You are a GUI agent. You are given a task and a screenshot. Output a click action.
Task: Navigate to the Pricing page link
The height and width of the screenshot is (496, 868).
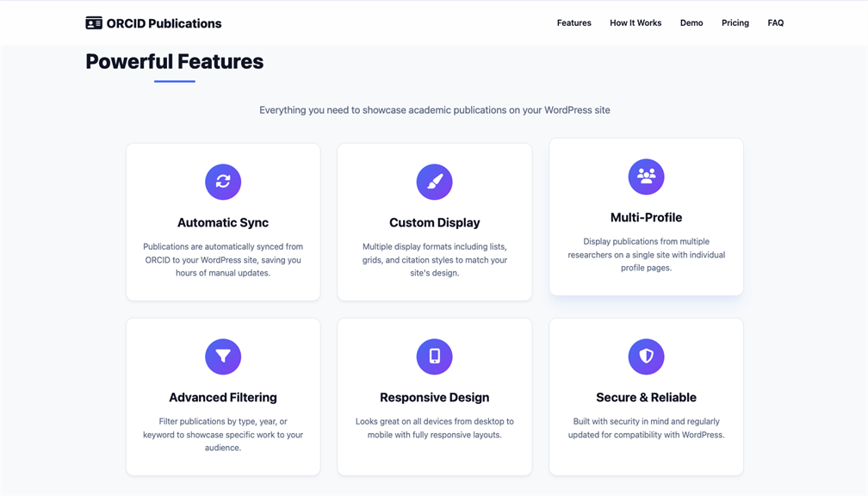(735, 23)
